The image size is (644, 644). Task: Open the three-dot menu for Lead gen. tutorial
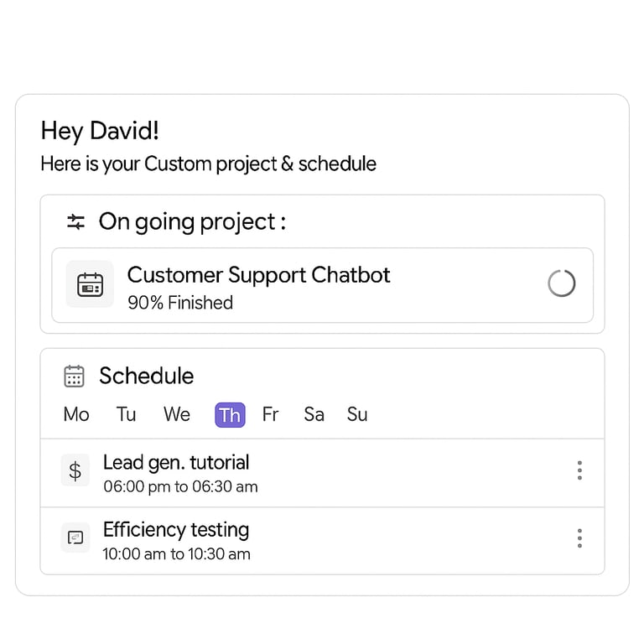(579, 470)
